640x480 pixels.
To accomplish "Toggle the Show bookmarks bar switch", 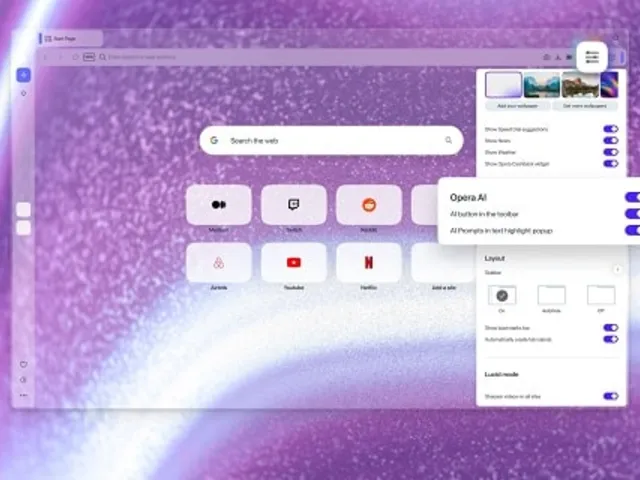I will (610, 327).
